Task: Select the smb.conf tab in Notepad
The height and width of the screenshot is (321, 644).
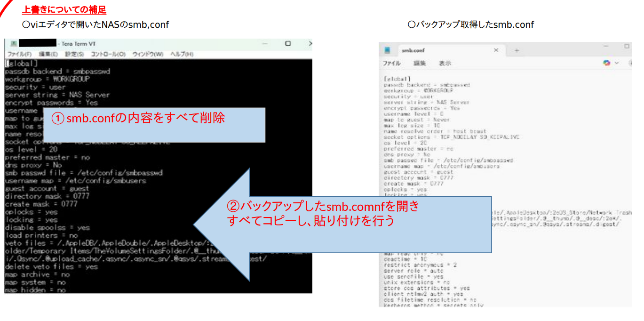Action: point(413,50)
